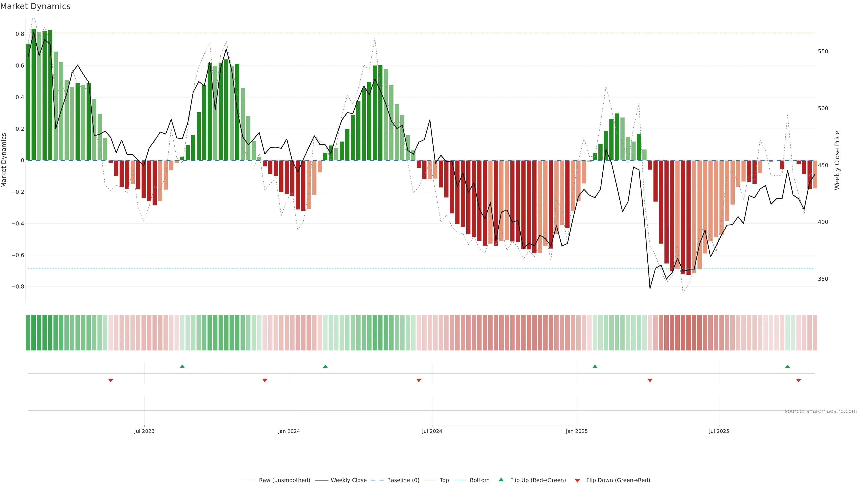The image size is (868, 488).
Task: Click the last red flip-down triangle marker
Action: tap(798, 380)
